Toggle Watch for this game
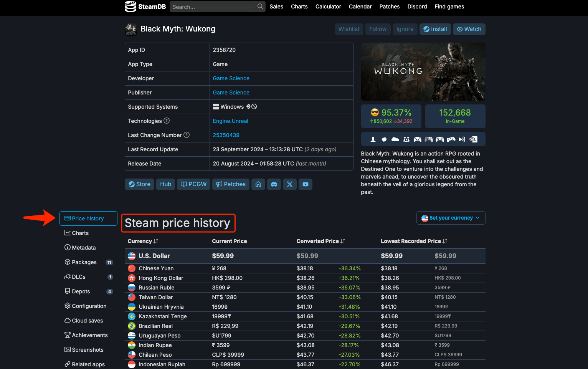 [469, 29]
